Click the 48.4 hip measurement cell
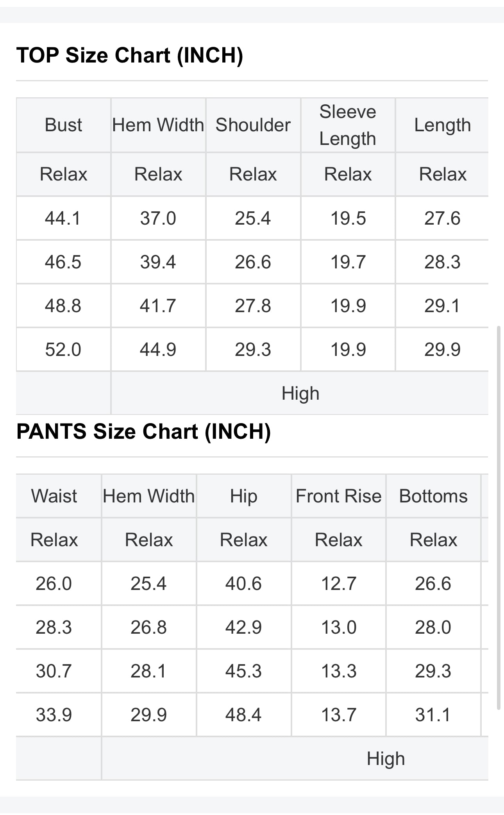This screenshot has width=504, height=815. pos(243,715)
